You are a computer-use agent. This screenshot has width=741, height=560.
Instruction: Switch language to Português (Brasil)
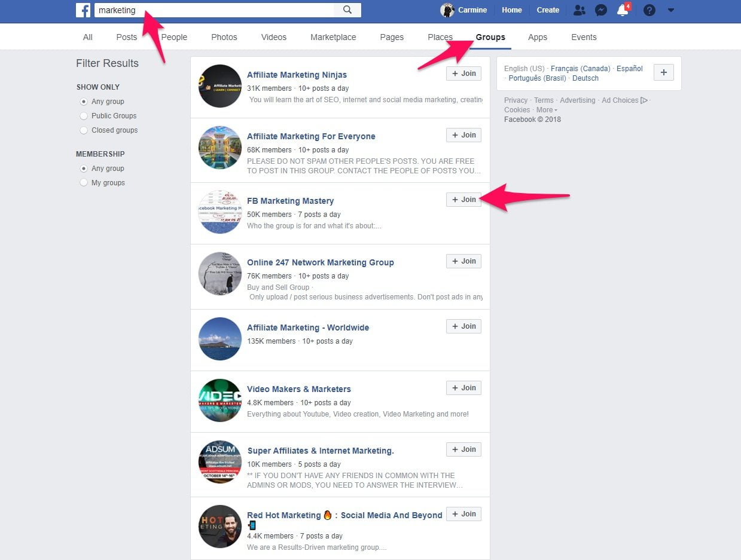[537, 78]
